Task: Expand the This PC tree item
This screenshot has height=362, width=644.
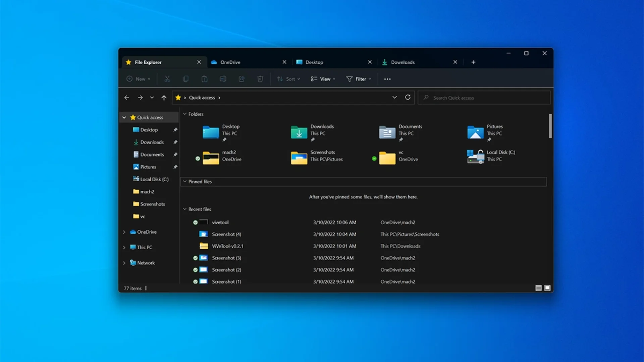Action: tap(124, 246)
